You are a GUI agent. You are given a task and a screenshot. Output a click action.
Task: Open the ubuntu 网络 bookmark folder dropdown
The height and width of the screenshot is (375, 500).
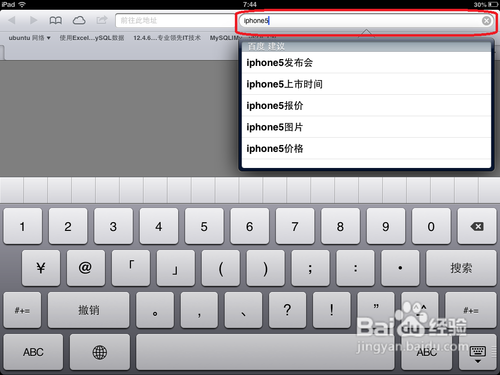pyautogui.click(x=29, y=38)
